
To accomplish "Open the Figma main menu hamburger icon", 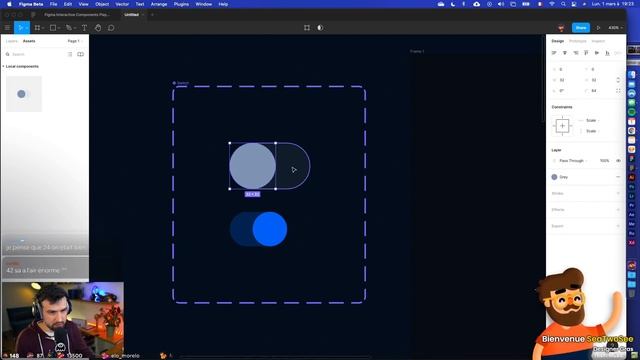I will tap(7, 28).
